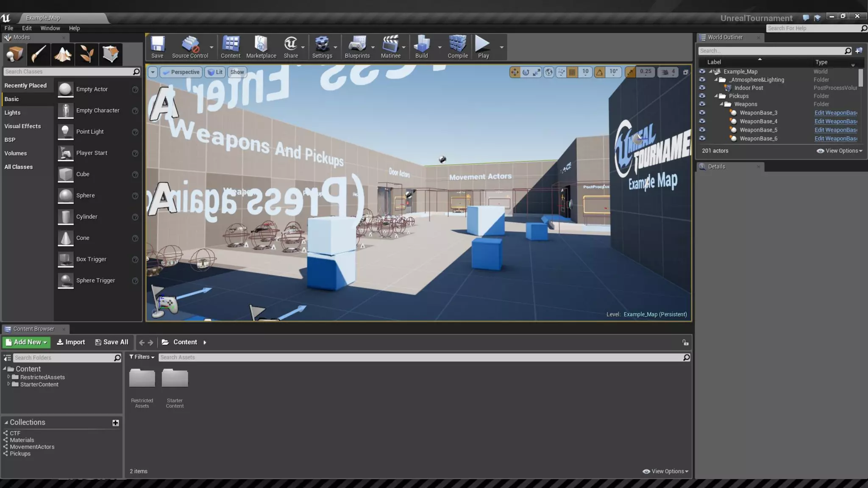Click the Search Assets field
868x488 pixels.
click(x=420, y=358)
